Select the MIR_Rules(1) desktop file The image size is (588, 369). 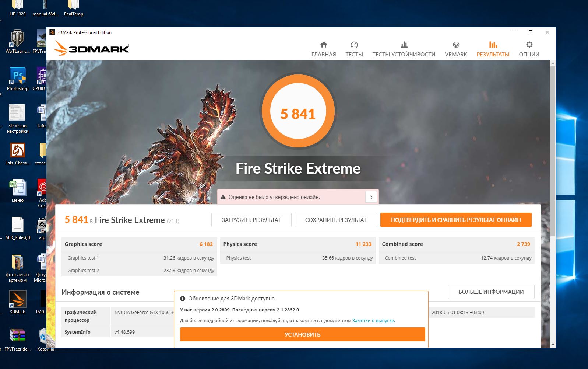(x=17, y=228)
